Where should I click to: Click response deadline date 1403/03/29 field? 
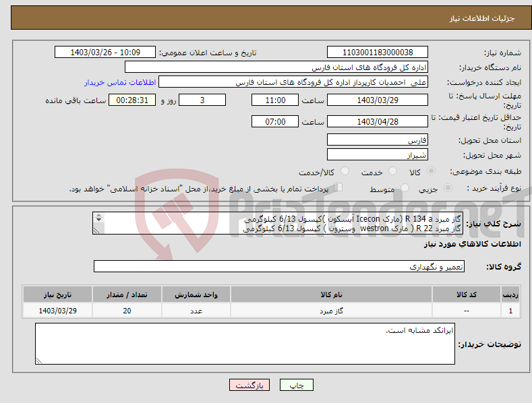click(378, 100)
